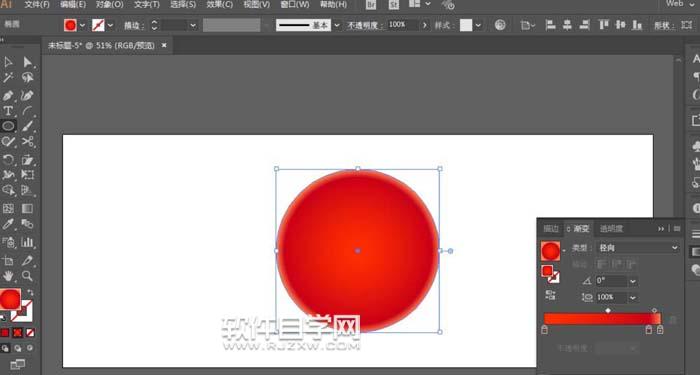The image size is (700, 375).
Task: Activate the Ellipse tool
Action: click(x=8, y=126)
